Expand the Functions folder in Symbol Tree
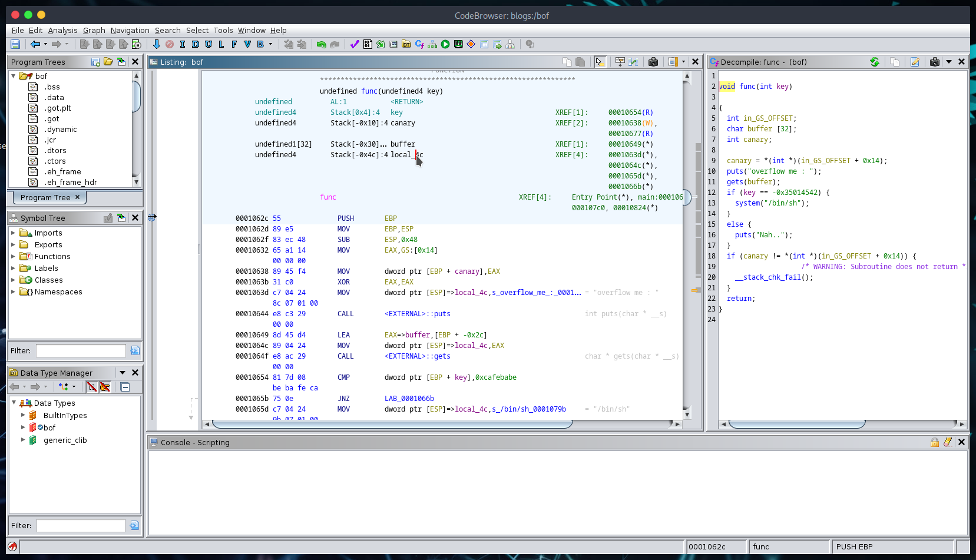 (x=13, y=256)
